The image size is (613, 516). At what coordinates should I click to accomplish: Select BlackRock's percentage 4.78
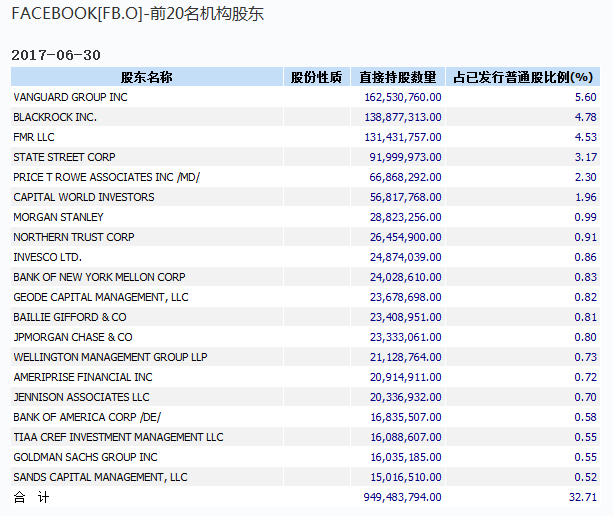click(x=585, y=117)
